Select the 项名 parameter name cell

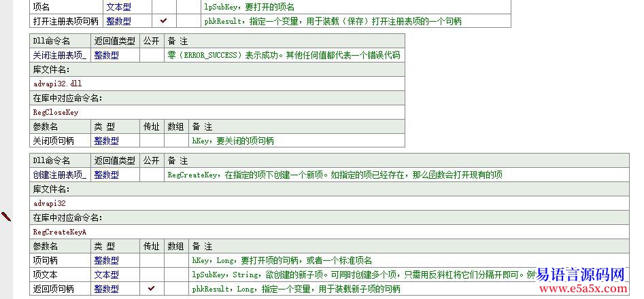[66, 7]
